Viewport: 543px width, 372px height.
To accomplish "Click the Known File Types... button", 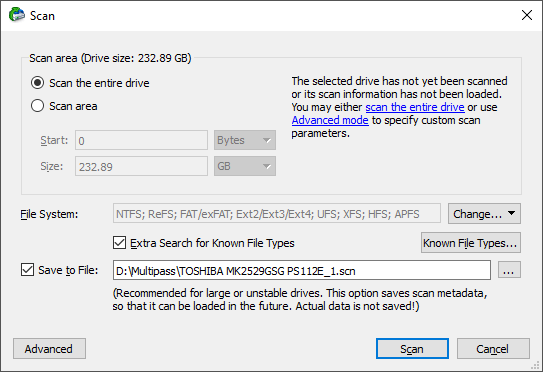I will pyautogui.click(x=471, y=243).
